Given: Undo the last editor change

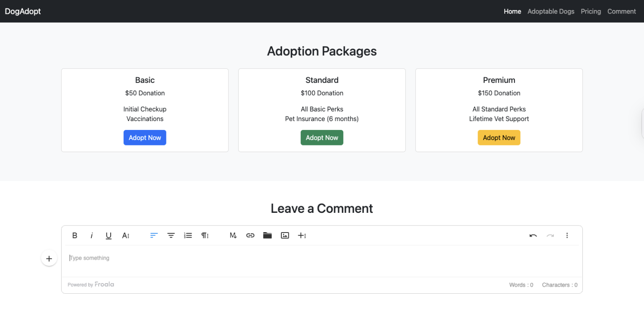Looking at the screenshot, I should pos(533,235).
